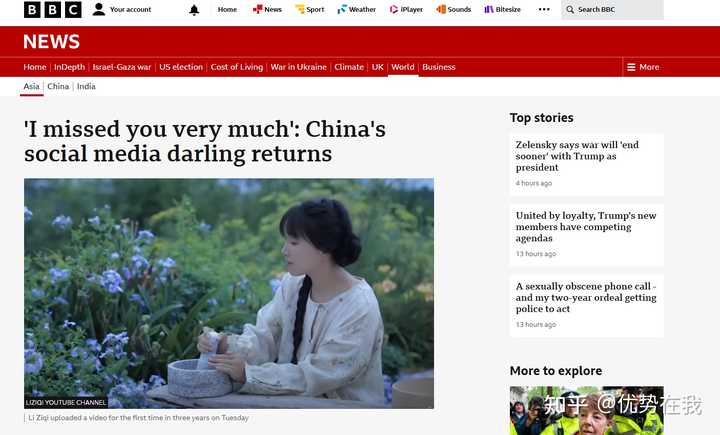Open BBC Sounds from top bar
The height and width of the screenshot is (435, 720).
point(454,9)
